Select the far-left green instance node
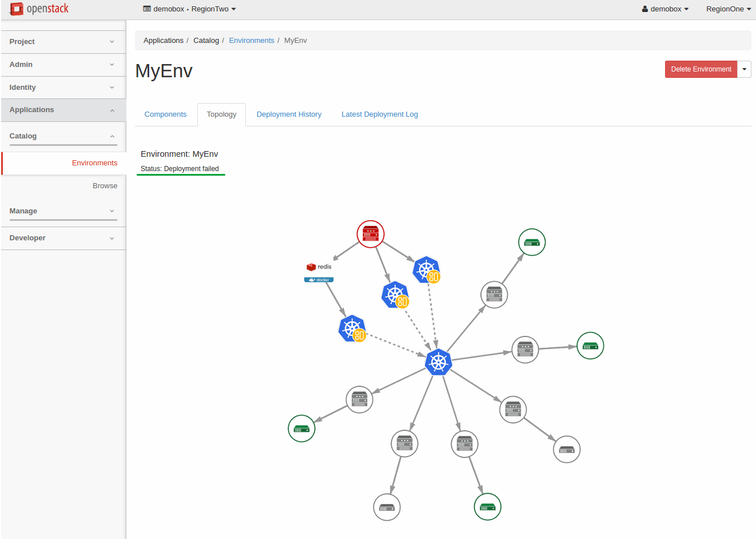Screen dimensions: 756x539 pos(301,429)
